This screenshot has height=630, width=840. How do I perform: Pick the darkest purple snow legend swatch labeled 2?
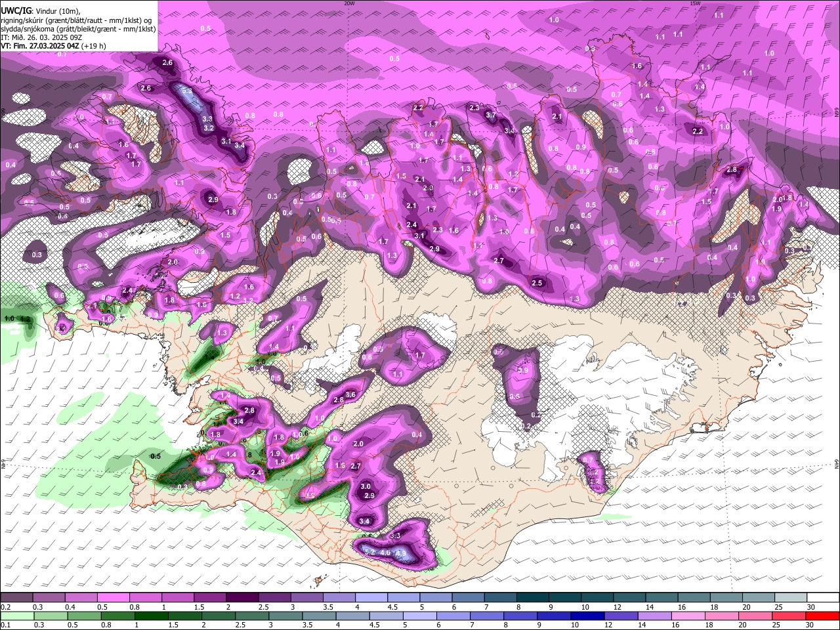click(241, 598)
